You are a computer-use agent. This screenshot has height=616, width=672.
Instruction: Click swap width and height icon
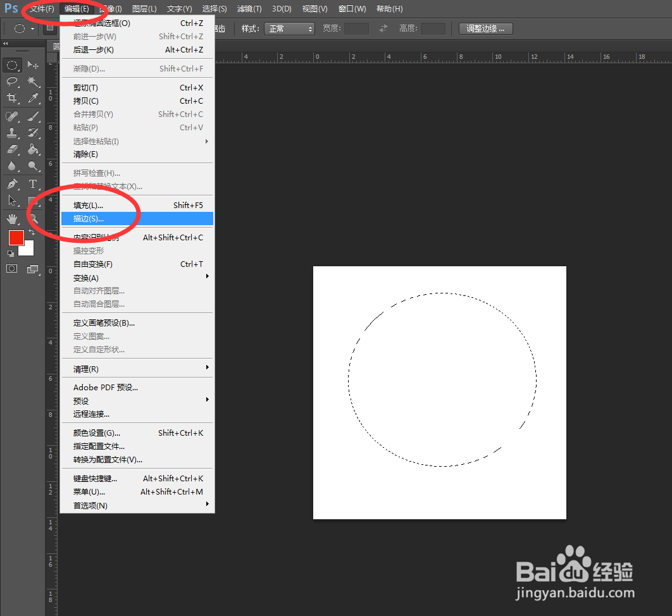(x=383, y=28)
